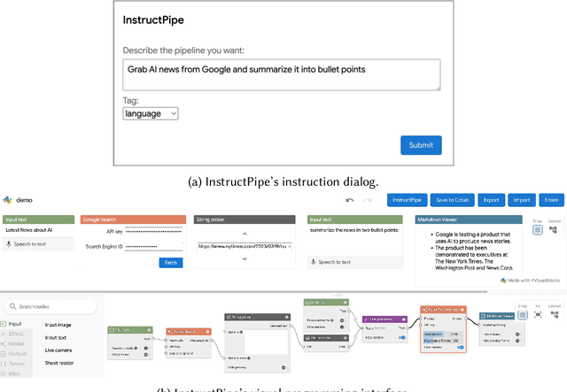Click the redo arrow icon

tap(369, 200)
